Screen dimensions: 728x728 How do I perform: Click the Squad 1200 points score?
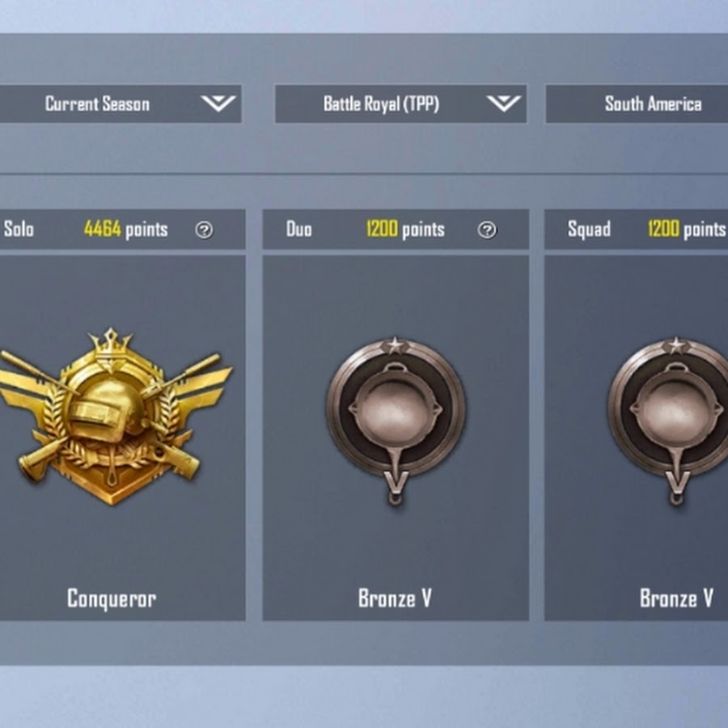pos(687,230)
